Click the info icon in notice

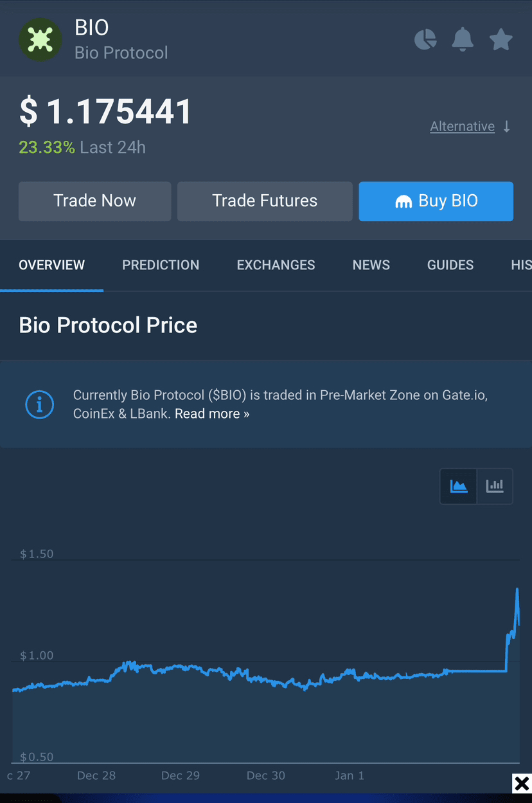coord(39,404)
